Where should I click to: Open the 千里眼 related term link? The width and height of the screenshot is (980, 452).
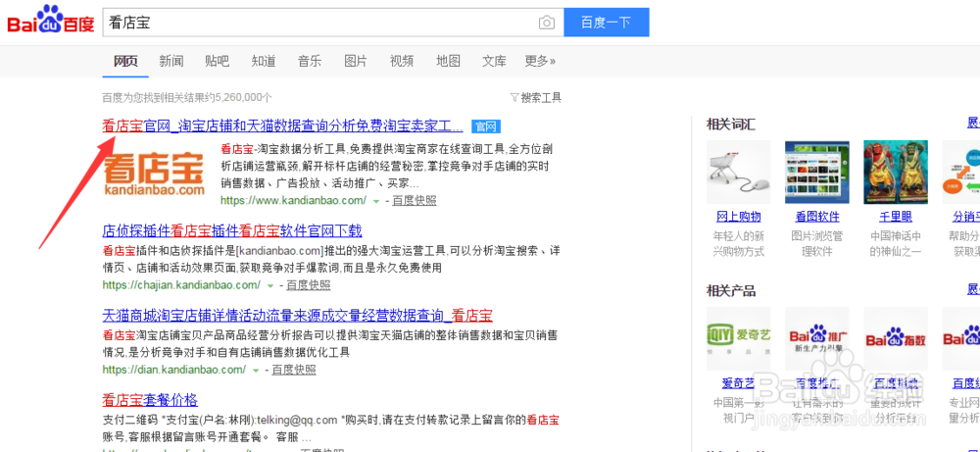(896, 217)
